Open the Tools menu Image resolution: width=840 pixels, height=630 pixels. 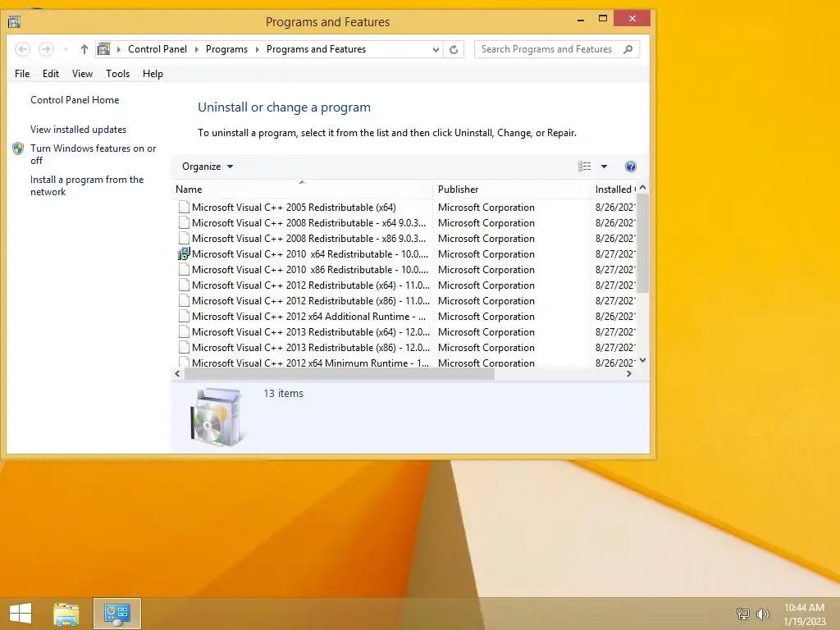[x=118, y=74]
